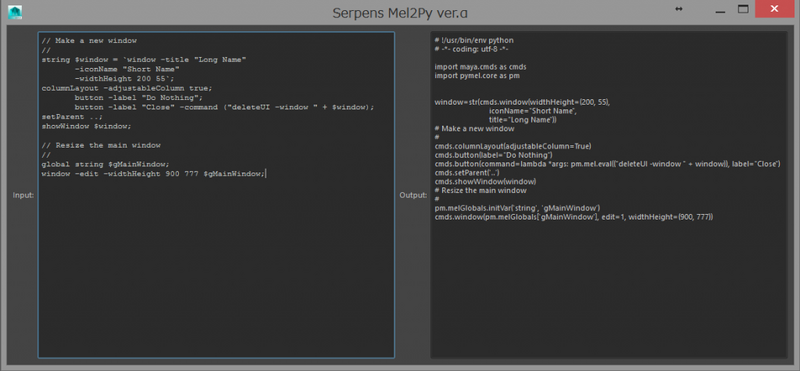Click the 'cmds.columnLayout(adjustableColumn=True)' line
800x371 pixels.
tap(513, 146)
